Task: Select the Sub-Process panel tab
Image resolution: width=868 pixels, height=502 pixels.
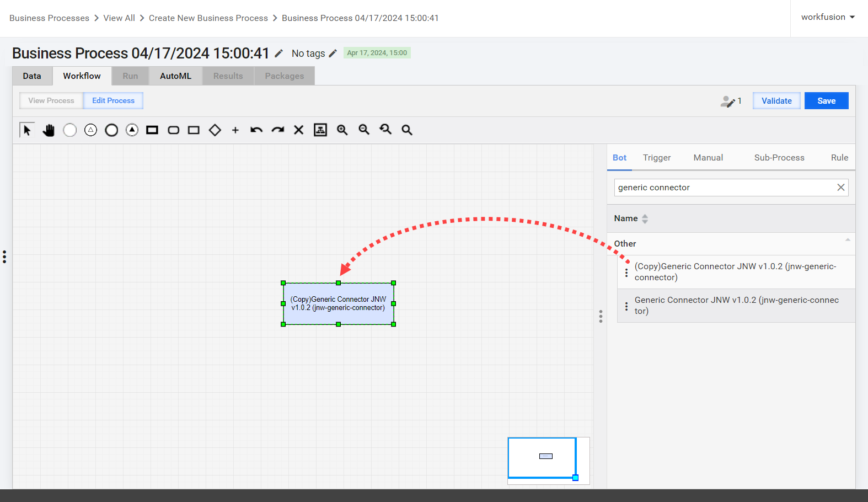Action: coord(780,158)
